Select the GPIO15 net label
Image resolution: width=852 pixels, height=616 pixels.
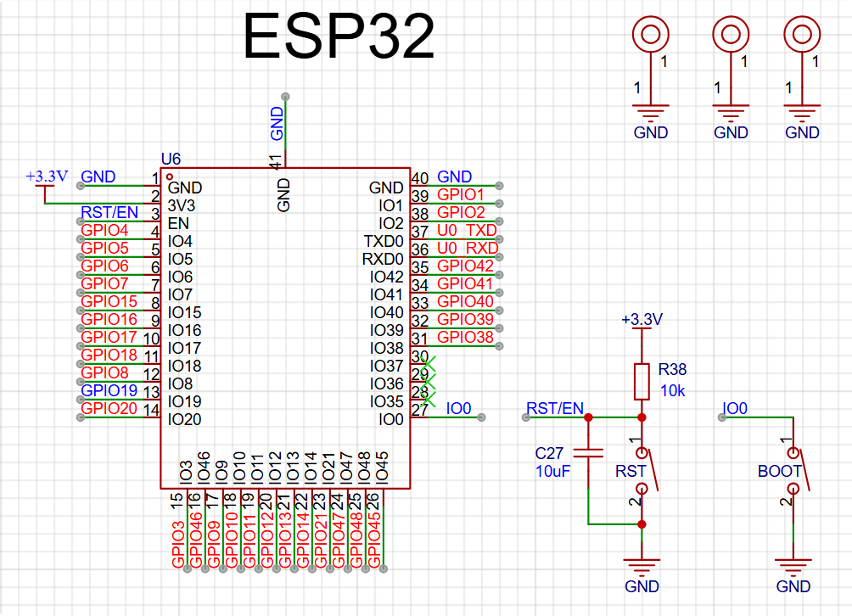pyautogui.click(x=109, y=301)
